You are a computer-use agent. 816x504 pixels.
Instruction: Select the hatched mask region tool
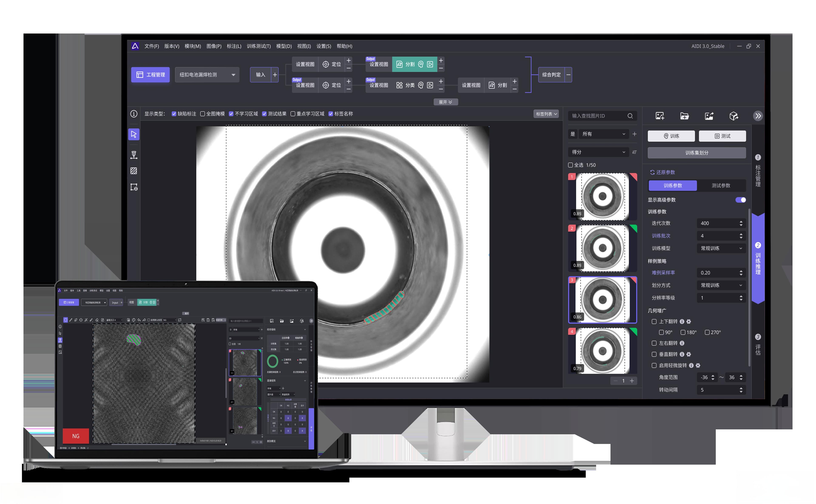click(x=134, y=171)
